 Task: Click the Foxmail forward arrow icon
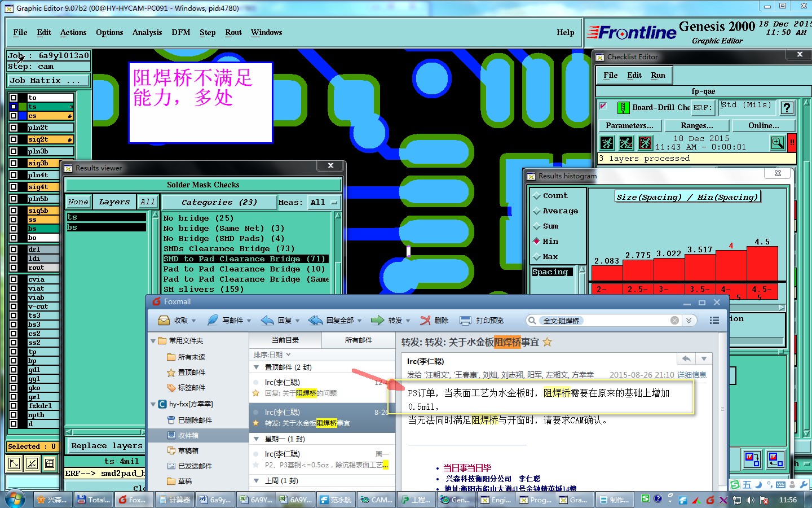coord(377,321)
